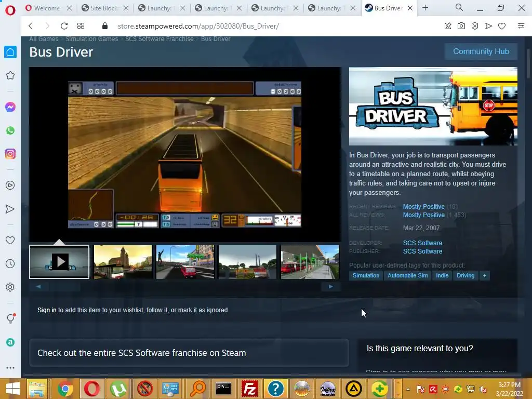Image resolution: width=532 pixels, height=399 pixels.
Task: Launch Google Chrome from the taskbar
Action: (x=65, y=389)
